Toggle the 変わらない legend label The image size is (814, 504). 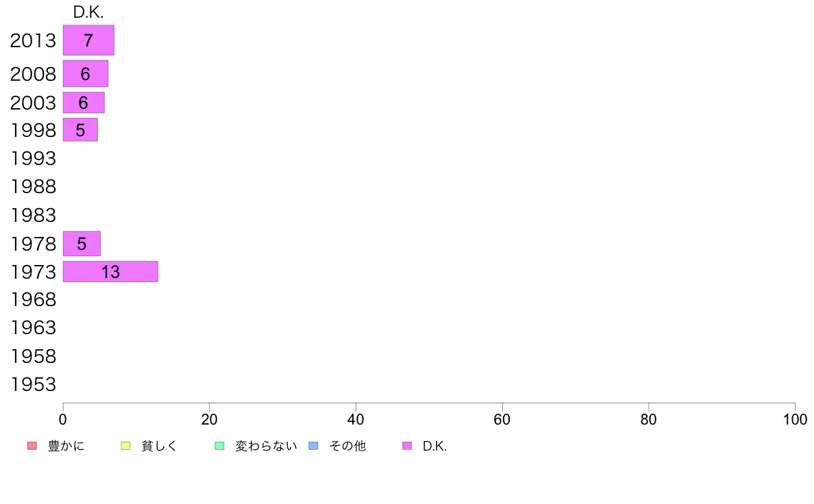[266, 446]
